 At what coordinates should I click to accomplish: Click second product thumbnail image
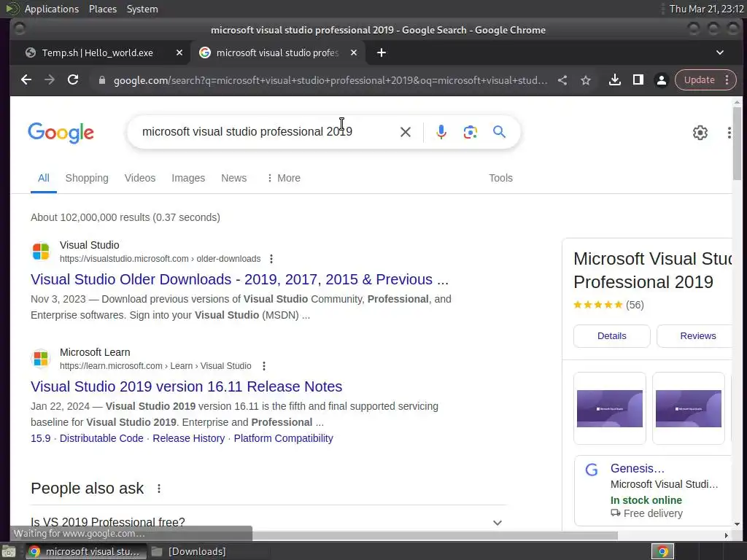pyautogui.click(x=689, y=408)
